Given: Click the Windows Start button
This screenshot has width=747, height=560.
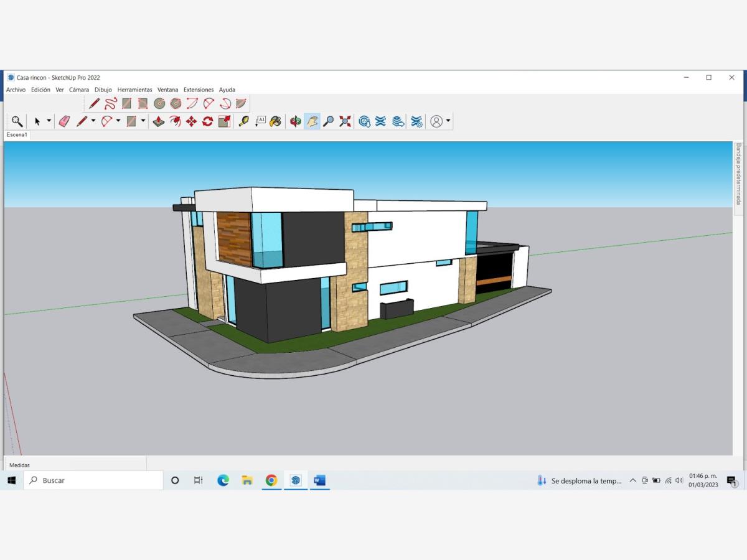Looking at the screenshot, I should [x=11, y=480].
